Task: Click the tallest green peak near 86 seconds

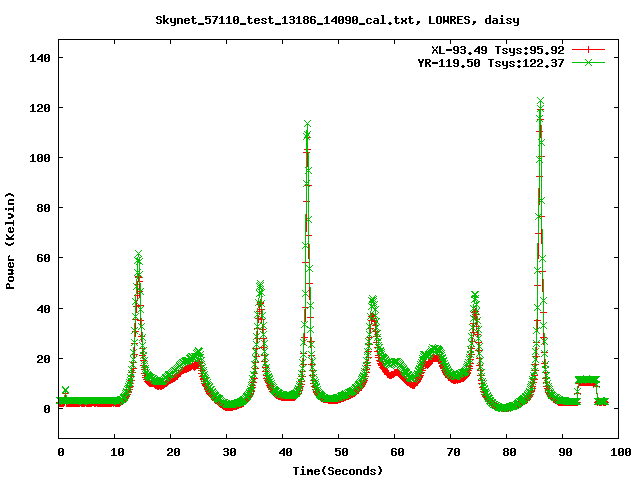Action: coord(540,101)
